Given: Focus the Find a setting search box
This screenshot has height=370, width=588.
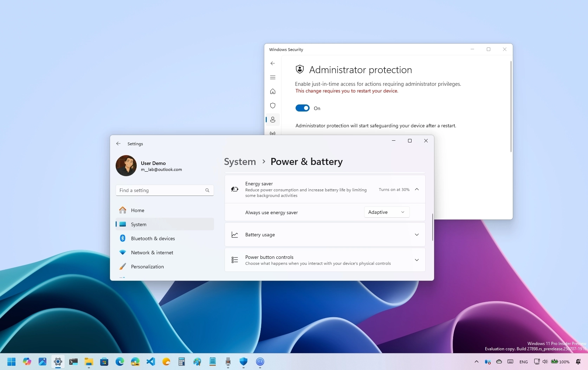Looking at the screenshot, I should [x=164, y=190].
